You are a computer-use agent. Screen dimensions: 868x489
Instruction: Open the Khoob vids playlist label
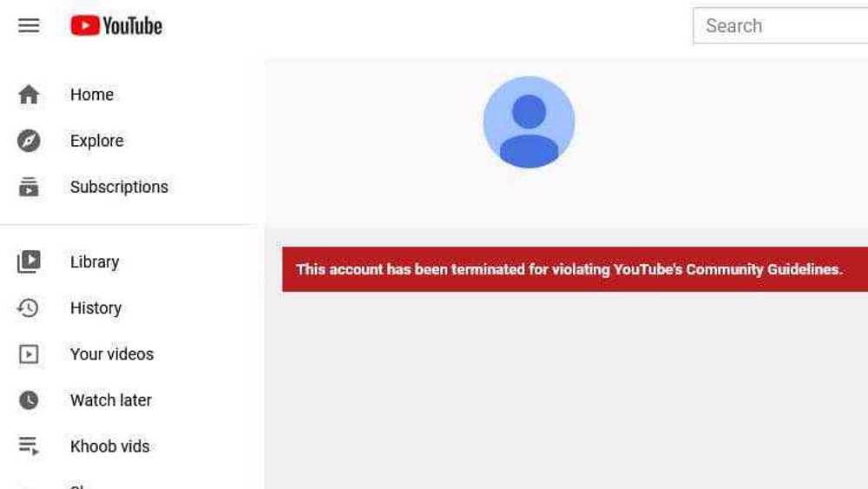(109, 446)
